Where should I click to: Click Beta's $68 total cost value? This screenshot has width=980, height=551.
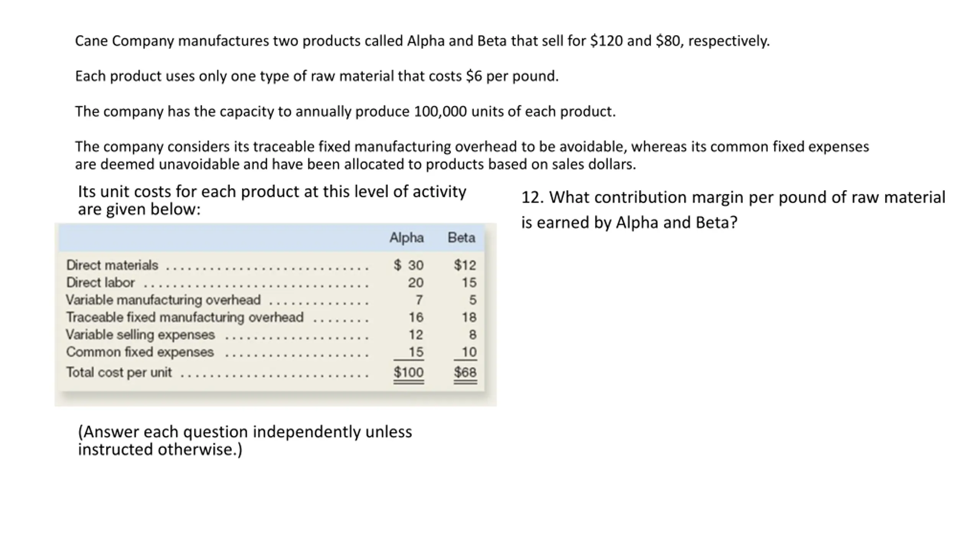tap(465, 372)
